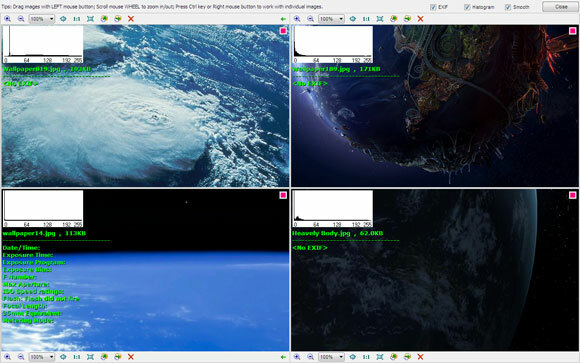Click the 'wallpaper14.jpg , 113KB' label

[x=44, y=233]
